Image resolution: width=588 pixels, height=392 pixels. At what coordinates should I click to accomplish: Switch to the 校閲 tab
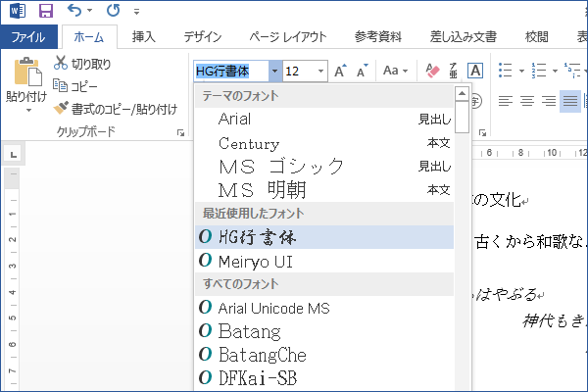pos(537,37)
